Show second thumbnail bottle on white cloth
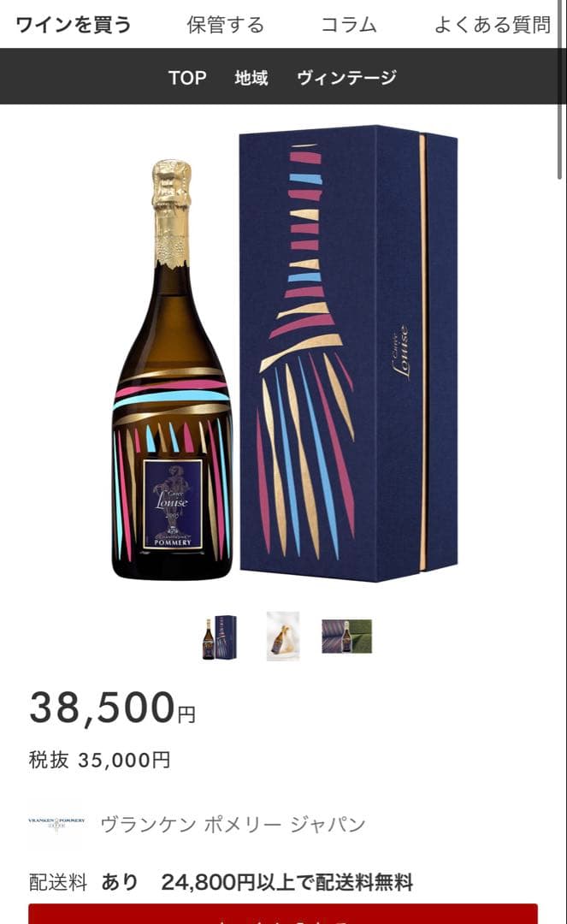This screenshot has height=924, width=567. pos(282,637)
